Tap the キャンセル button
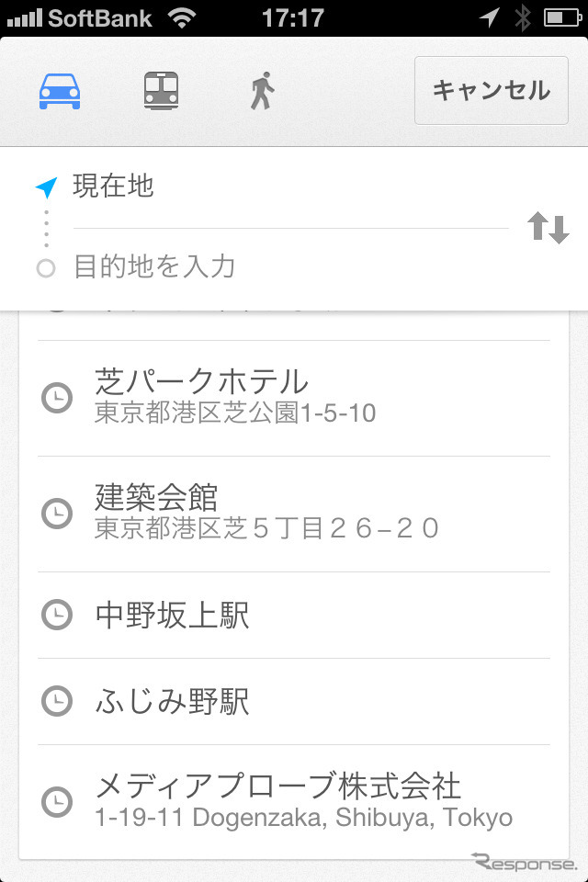588x882 pixels. tap(491, 91)
